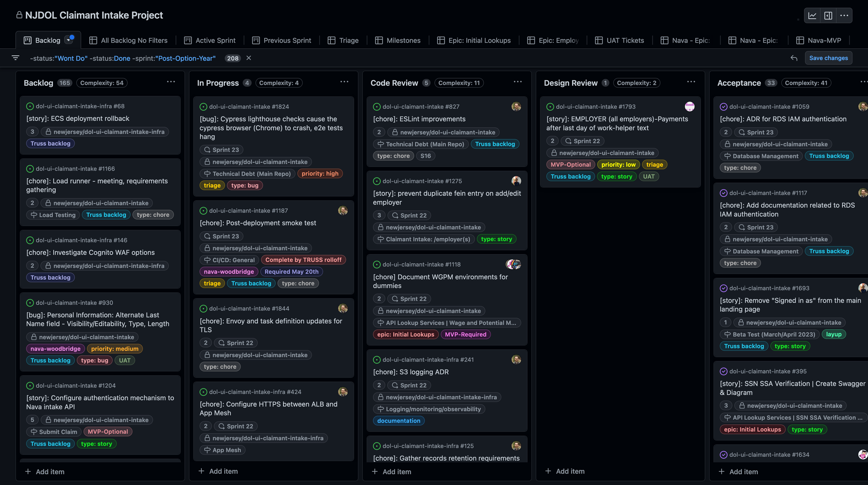Click avatar on Design Review card #1793
The width and height of the screenshot is (868, 485).
click(689, 107)
